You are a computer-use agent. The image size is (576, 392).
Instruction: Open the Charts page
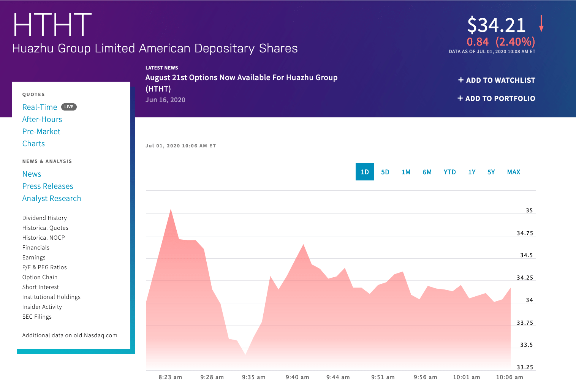tap(33, 144)
